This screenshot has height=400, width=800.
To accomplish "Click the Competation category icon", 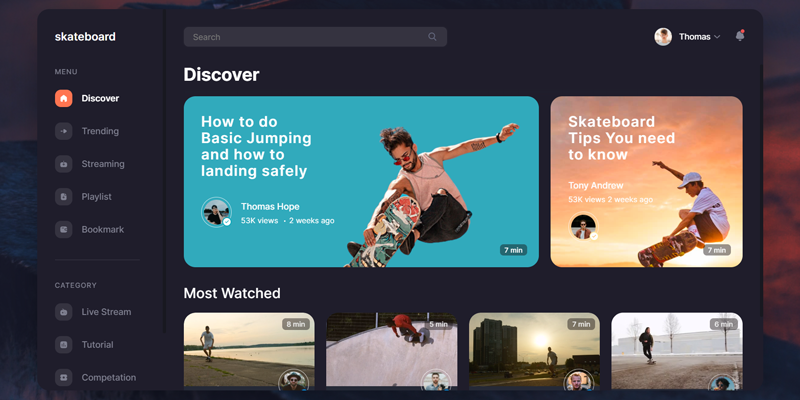I will (x=63, y=378).
